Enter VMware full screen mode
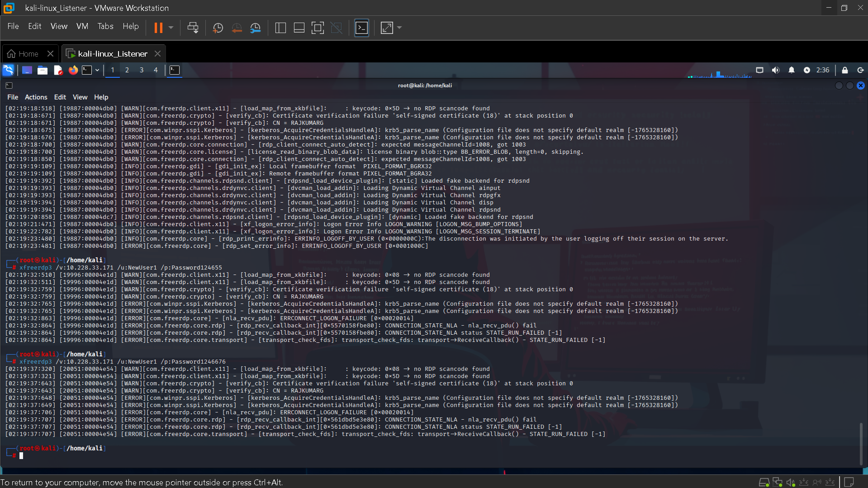Image resolution: width=868 pixels, height=488 pixels. [x=318, y=28]
